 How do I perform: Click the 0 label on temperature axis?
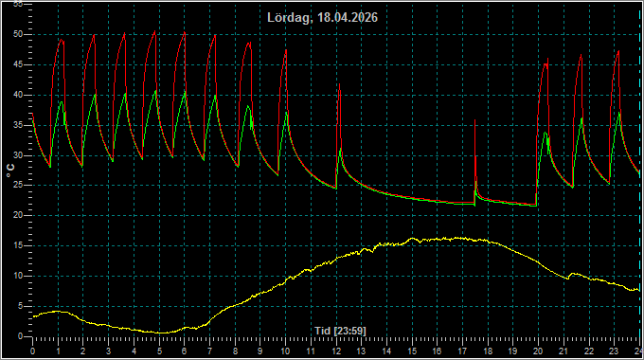click(x=20, y=336)
